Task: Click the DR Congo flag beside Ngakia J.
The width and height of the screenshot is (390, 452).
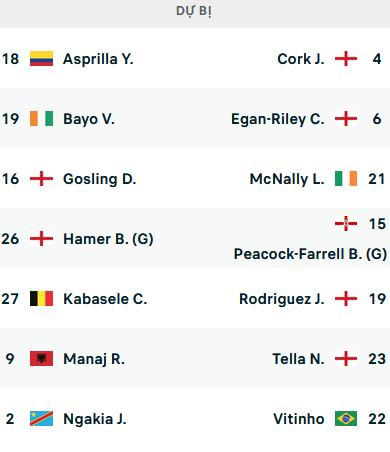Action: [x=41, y=419]
